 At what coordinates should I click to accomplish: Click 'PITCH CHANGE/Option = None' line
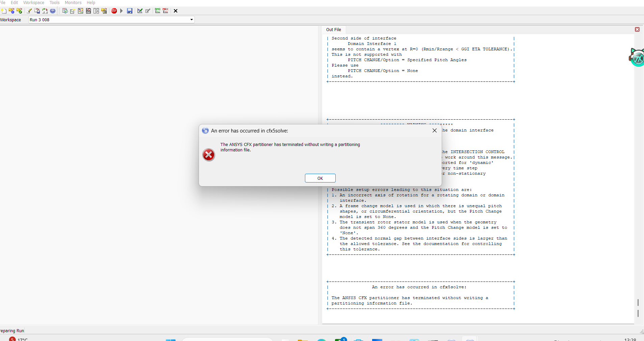pos(383,71)
